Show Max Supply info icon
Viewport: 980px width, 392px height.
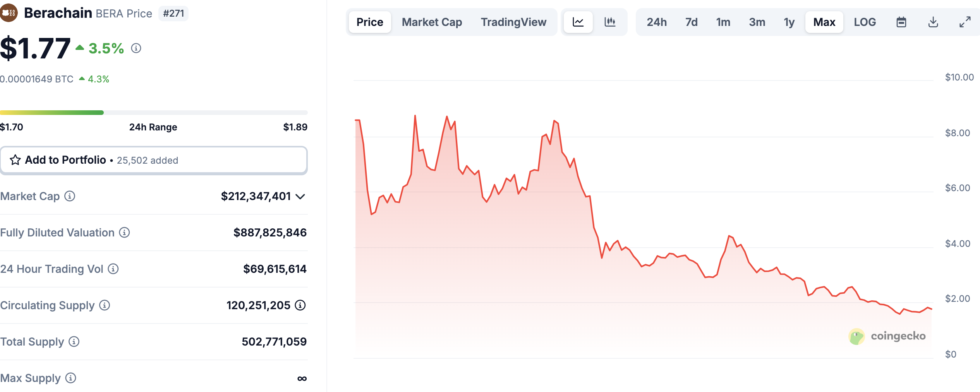(x=70, y=378)
